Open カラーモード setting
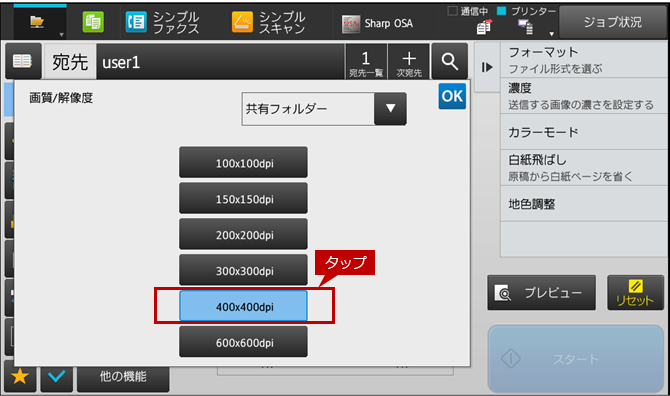 tap(584, 132)
